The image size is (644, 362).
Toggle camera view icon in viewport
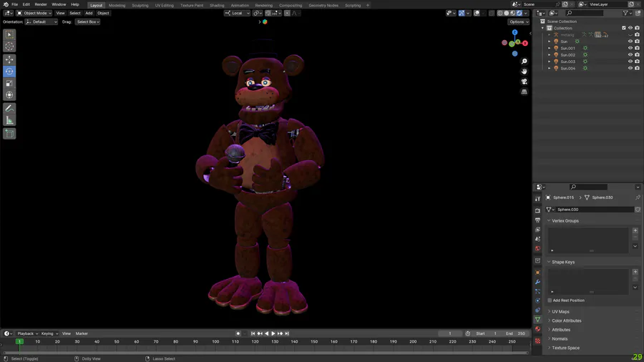click(524, 82)
